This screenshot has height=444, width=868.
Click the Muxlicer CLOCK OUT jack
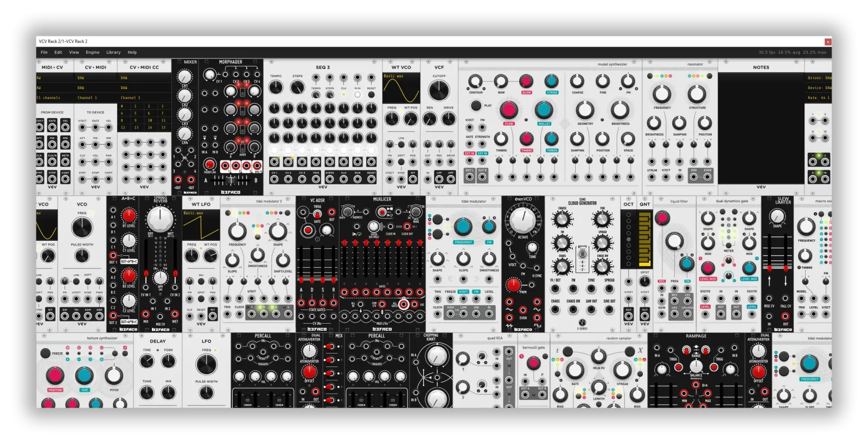coord(407,227)
